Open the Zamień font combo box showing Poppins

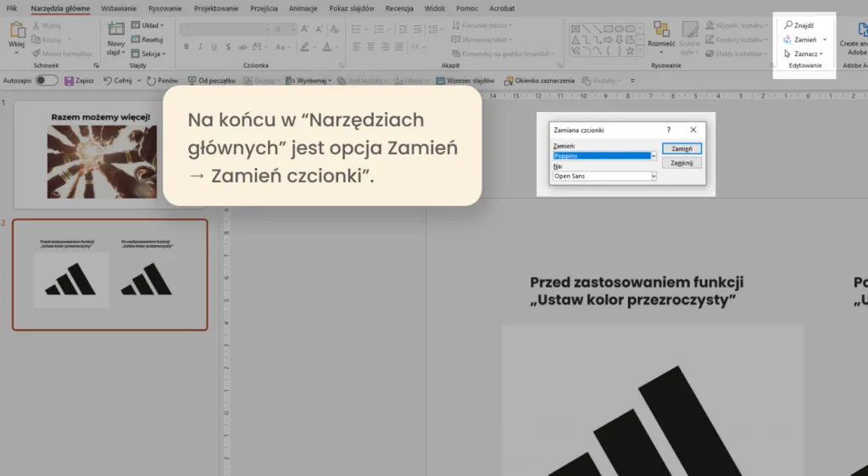[x=604, y=156]
